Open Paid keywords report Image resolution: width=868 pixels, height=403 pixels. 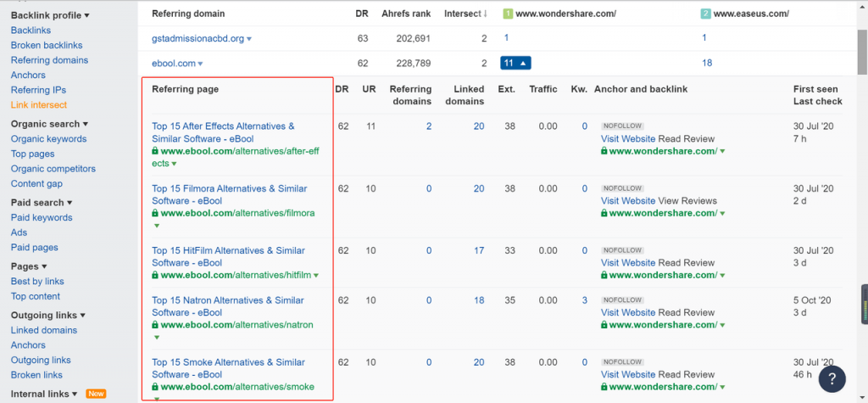click(x=42, y=218)
